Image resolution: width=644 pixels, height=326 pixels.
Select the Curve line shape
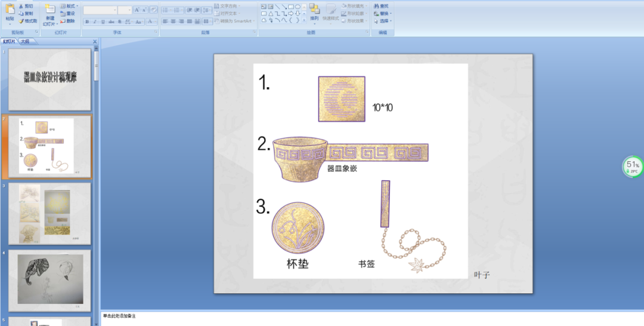tap(284, 20)
